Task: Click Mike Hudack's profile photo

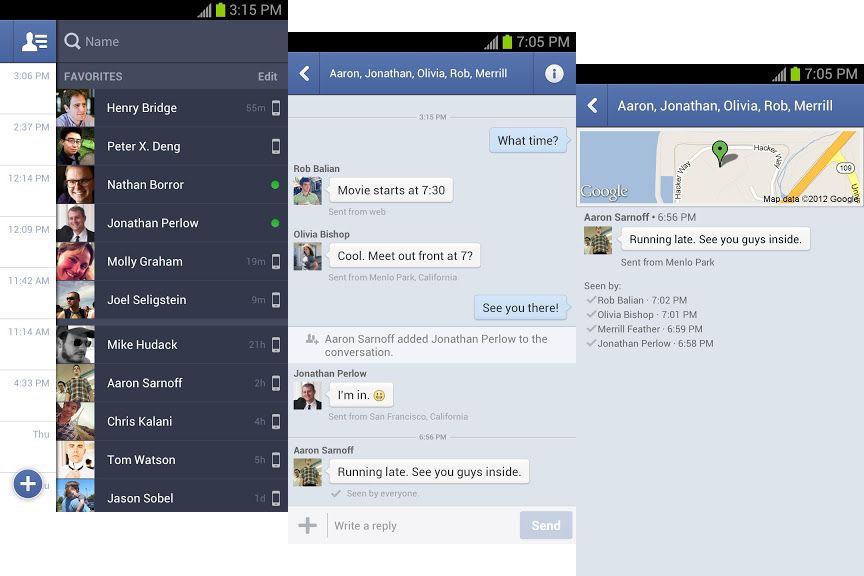Action: tap(75, 344)
